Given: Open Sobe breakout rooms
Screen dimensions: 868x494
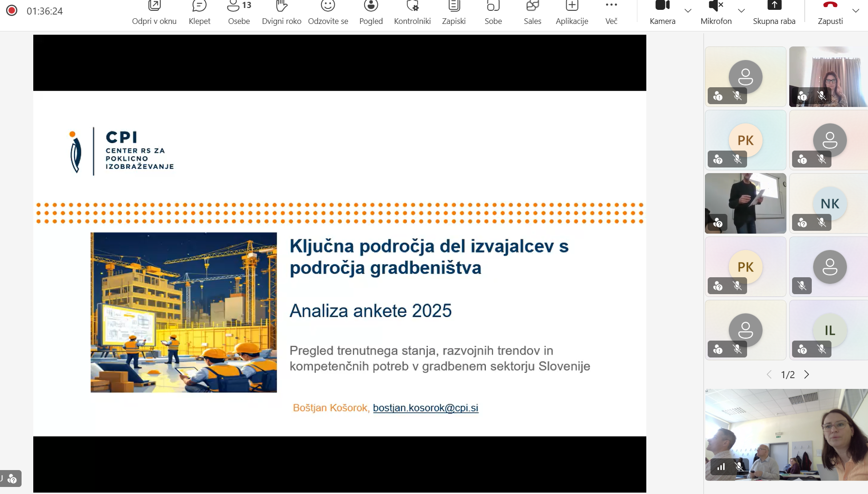Looking at the screenshot, I should [493, 12].
